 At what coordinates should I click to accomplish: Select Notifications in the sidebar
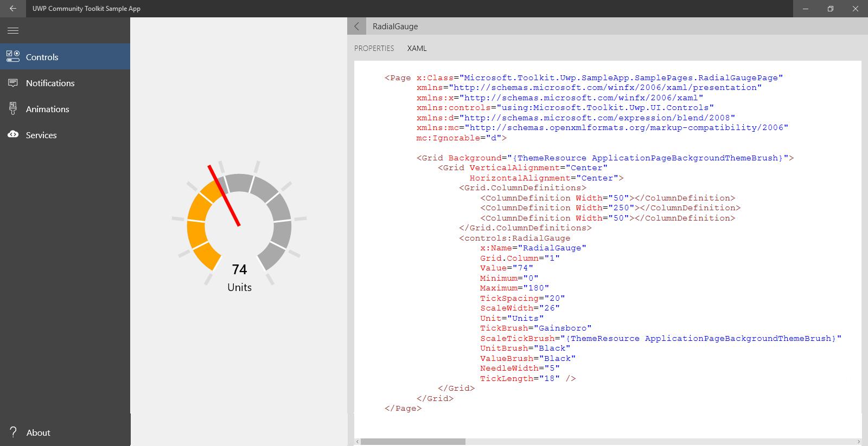[65, 83]
